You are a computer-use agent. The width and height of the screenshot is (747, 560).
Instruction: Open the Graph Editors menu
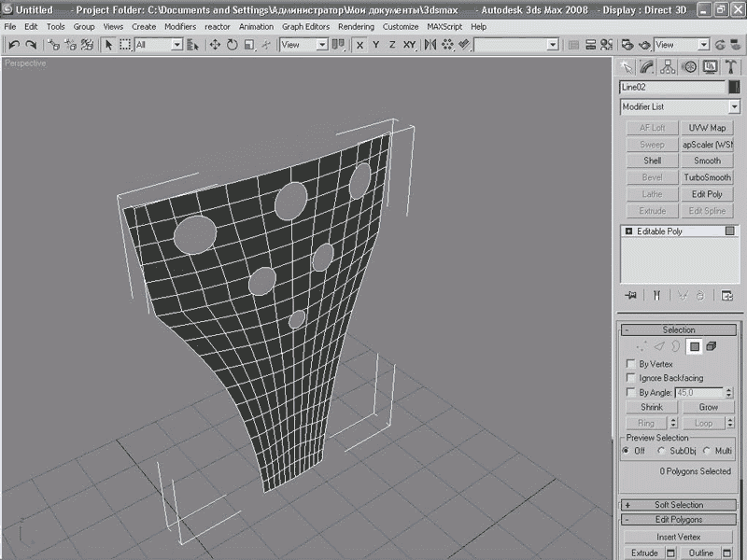click(305, 27)
